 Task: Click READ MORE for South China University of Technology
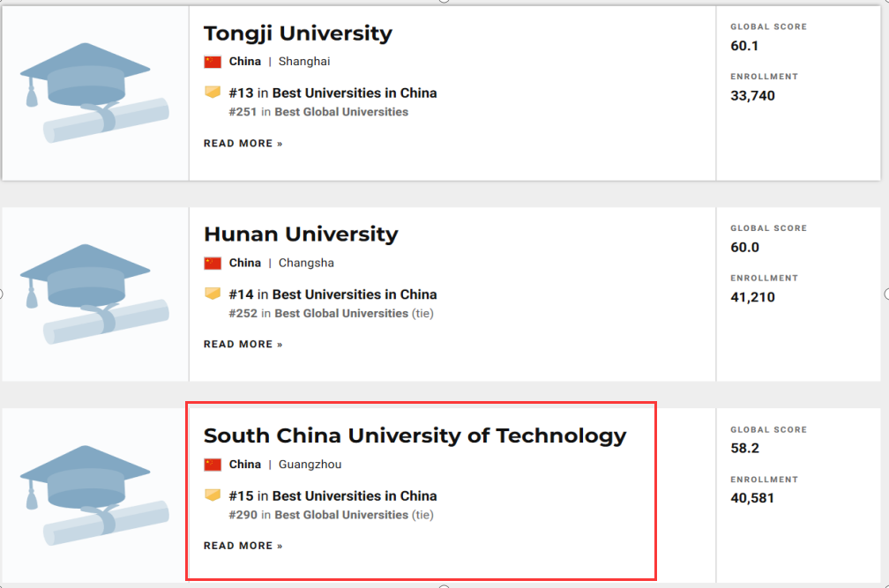pos(243,546)
